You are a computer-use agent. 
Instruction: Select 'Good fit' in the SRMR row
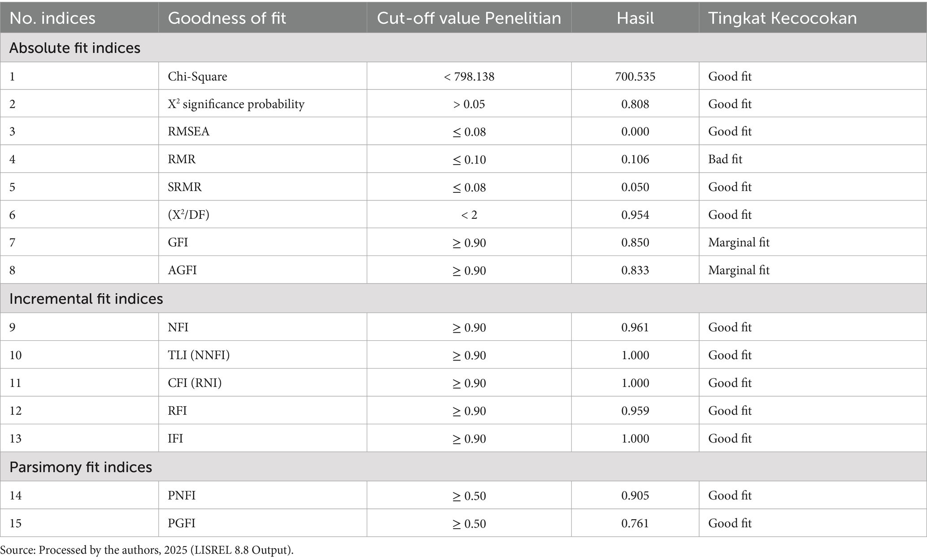tap(730, 187)
